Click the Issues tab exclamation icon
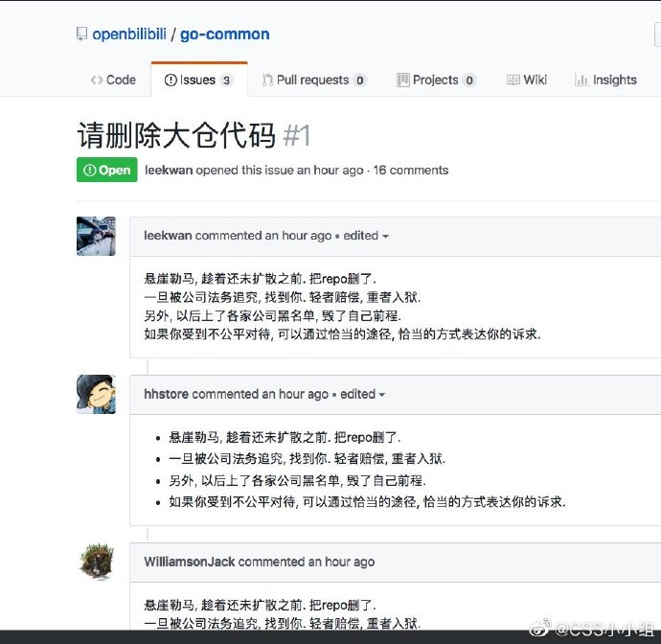The image size is (661, 644). pos(171,80)
